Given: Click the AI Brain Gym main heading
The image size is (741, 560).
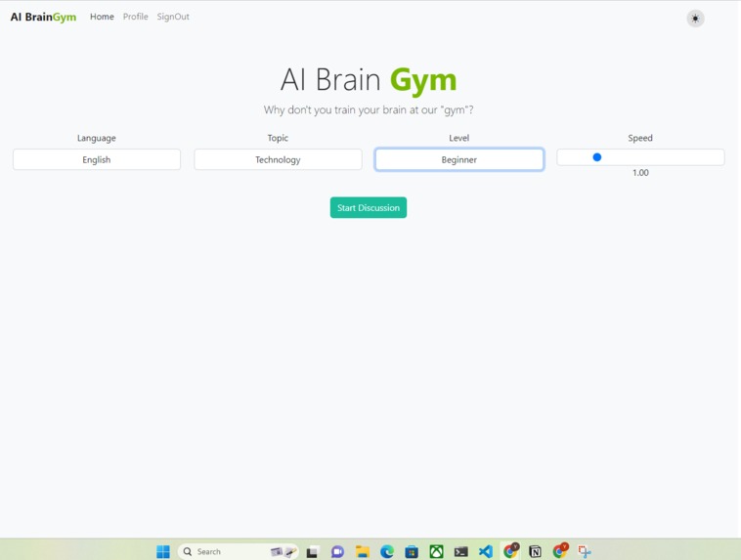Looking at the screenshot, I should click(x=369, y=79).
